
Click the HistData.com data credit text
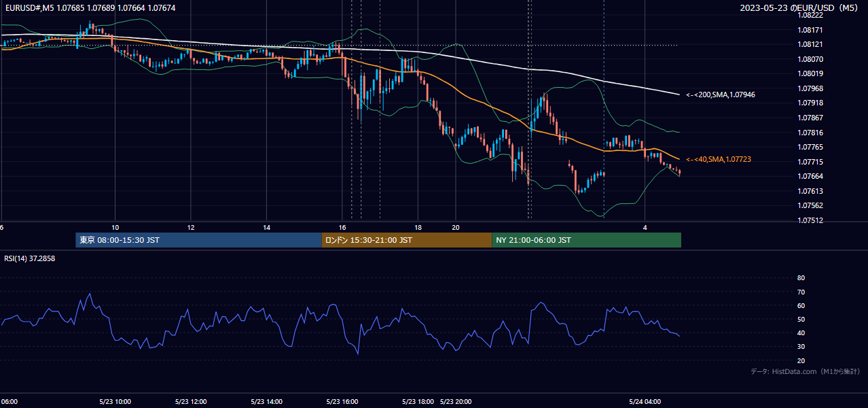805,371
